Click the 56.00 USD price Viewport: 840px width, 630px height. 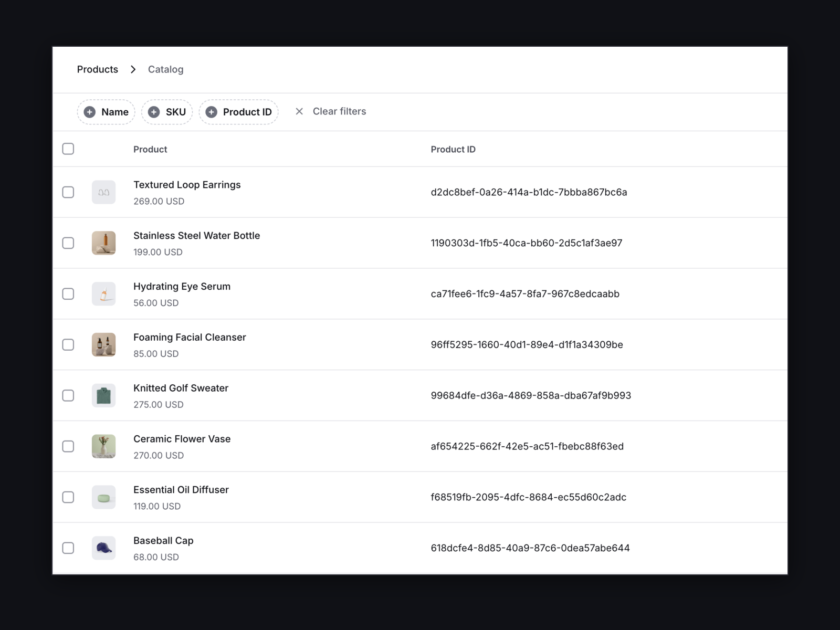156,303
